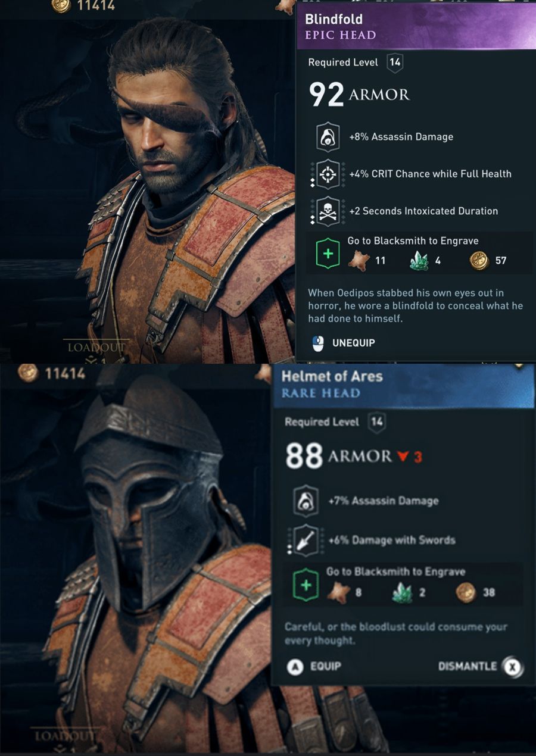Select the Blindfold Epic Head title banner
The width and height of the screenshot is (536, 756).
tap(416, 27)
